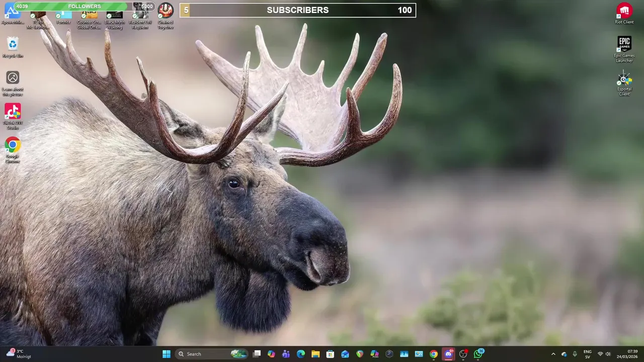Image resolution: width=644 pixels, height=362 pixels.
Task: Open Discord from the taskbar
Action: (x=448, y=354)
